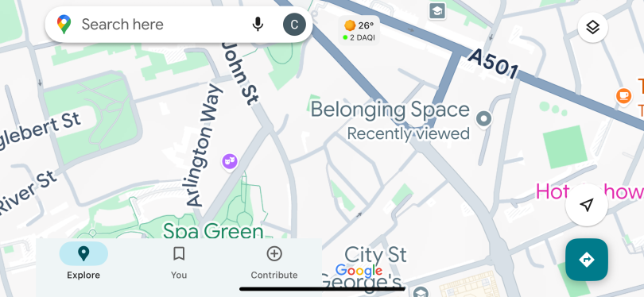Select the Spa Green park label
Screen dimensions: 644x297
click(x=213, y=230)
